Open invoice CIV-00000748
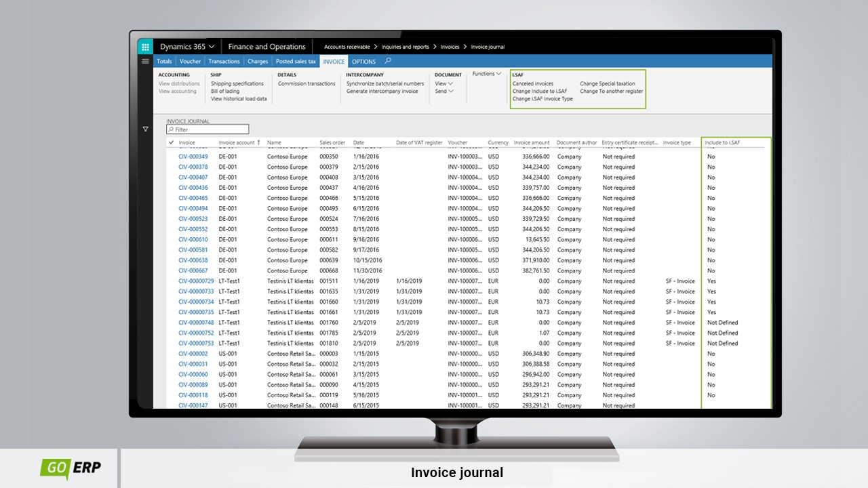The width and height of the screenshot is (868, 488). click(x=196, y=323)
